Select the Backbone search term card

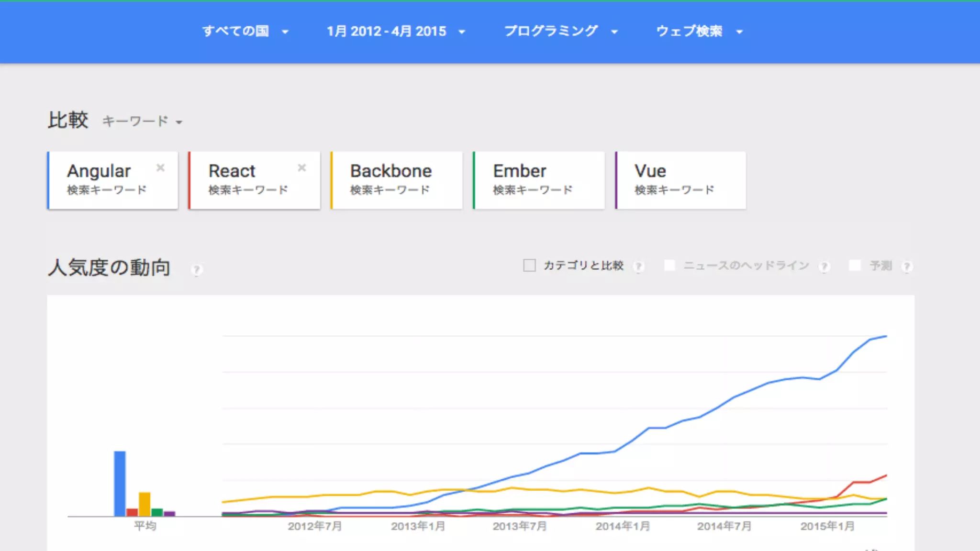[396, 180]
